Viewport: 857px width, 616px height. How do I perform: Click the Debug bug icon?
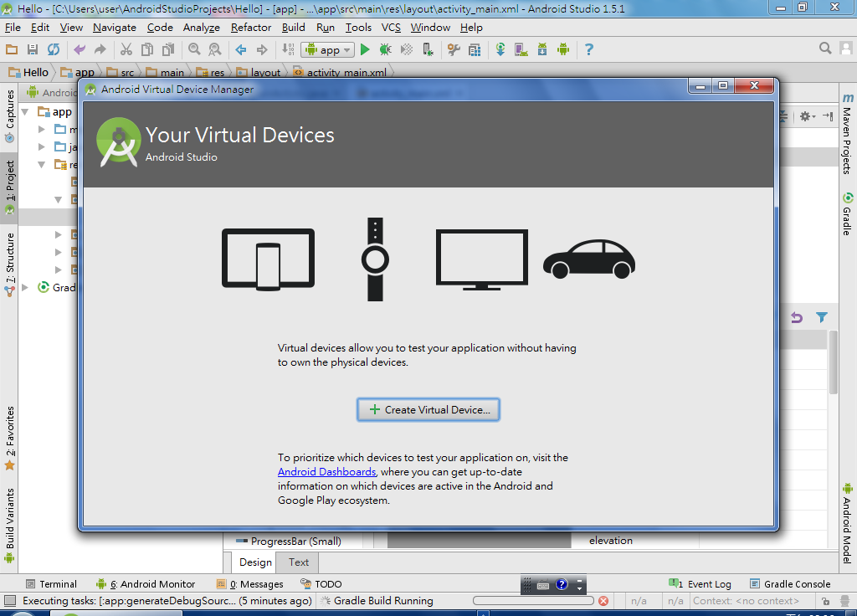click(386, 49)
